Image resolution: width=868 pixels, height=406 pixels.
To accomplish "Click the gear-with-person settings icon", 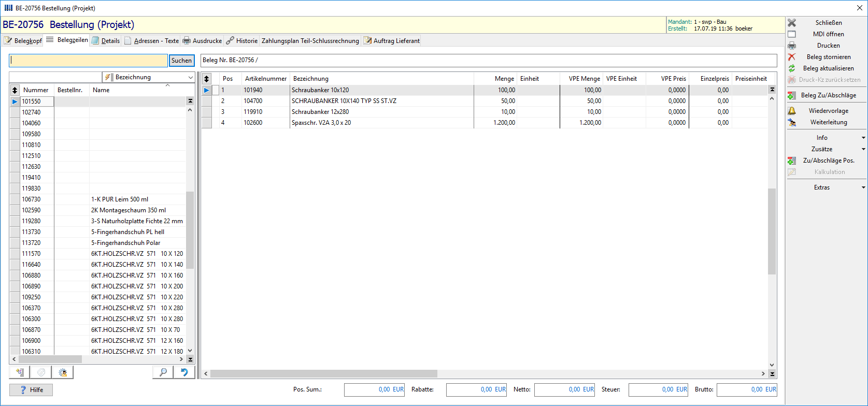I will (63, 372).
